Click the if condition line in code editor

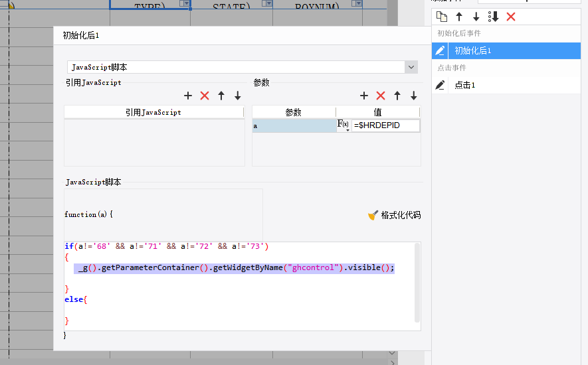pos(167,246)
